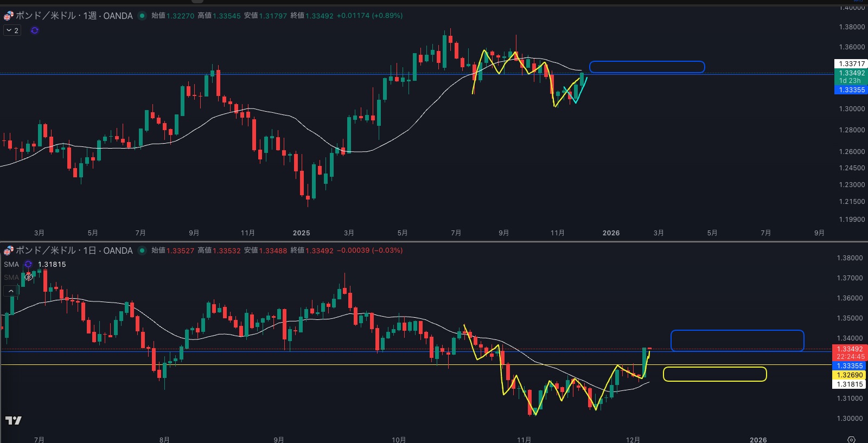Click green market status dot on weekly chart
The image size is (868, 443).
pos(142,16)
